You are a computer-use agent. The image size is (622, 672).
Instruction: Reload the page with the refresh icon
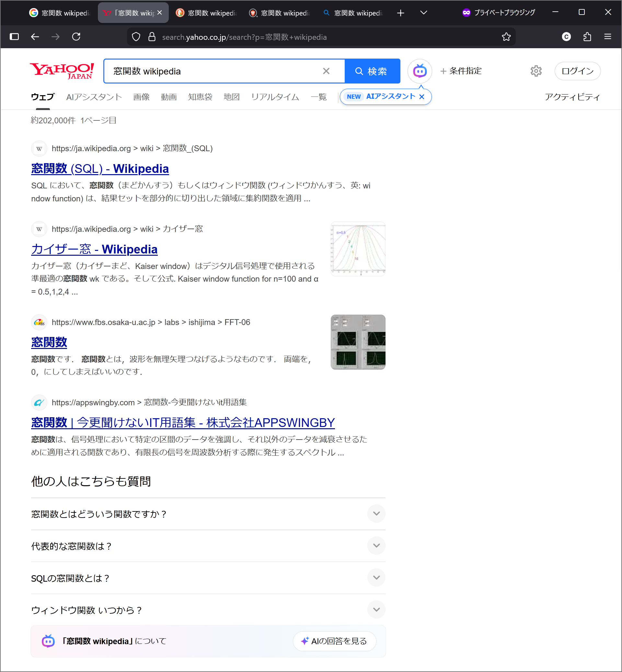click(76, 37)
